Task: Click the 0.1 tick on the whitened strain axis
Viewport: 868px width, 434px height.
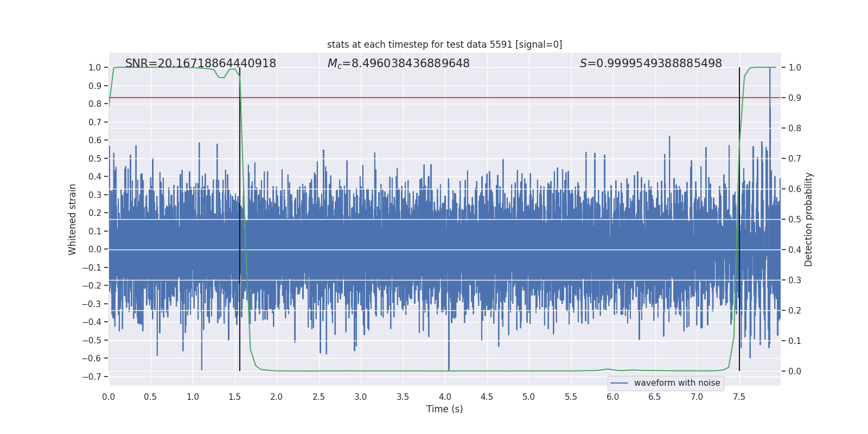Action: pyautogui.click(x=95, y=231)
